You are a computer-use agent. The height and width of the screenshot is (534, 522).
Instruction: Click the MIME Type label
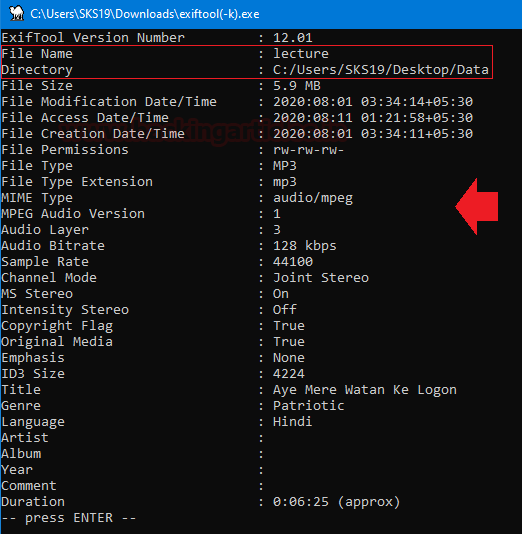click(x=37, y=198)
